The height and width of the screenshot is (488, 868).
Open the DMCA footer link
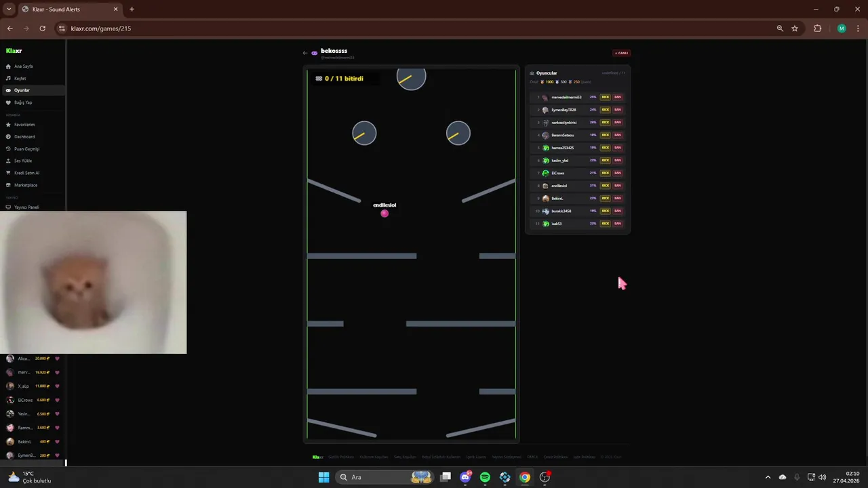point(532,457)
